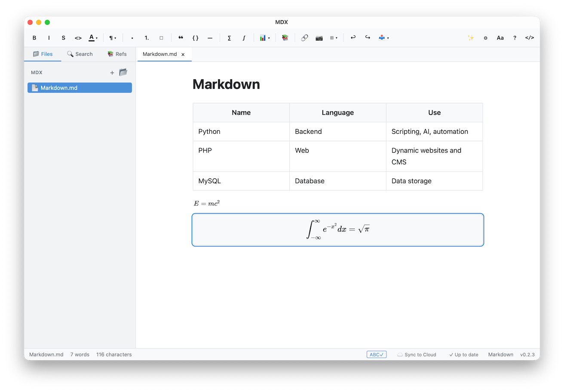The image size is (564, 392).
Task: Click the Name table header cell
Action: coord(241,113)
